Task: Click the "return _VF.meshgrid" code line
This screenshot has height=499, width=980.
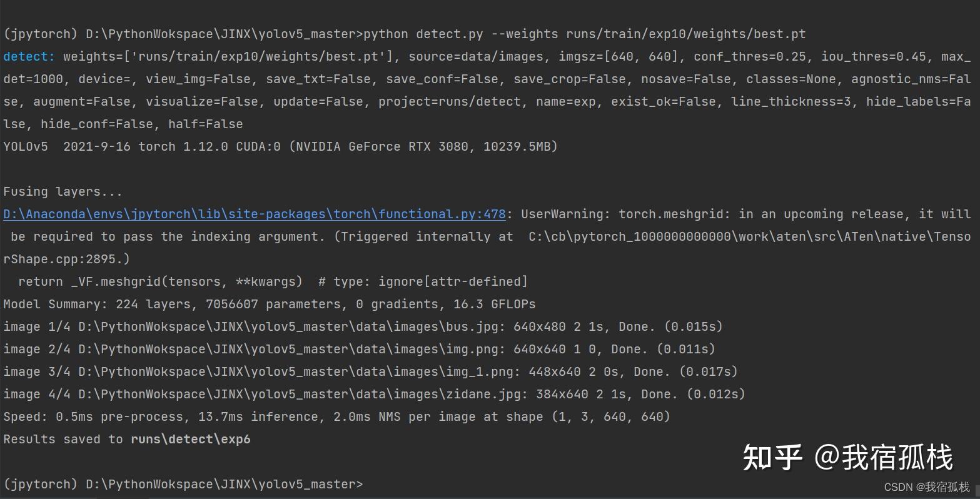Action: pos(273,282)
